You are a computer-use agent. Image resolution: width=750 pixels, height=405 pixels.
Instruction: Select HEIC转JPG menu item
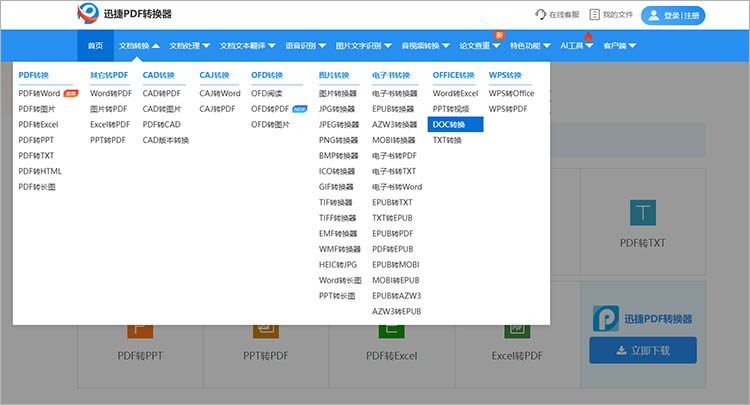pyautogui.click(x=338, y=264)
